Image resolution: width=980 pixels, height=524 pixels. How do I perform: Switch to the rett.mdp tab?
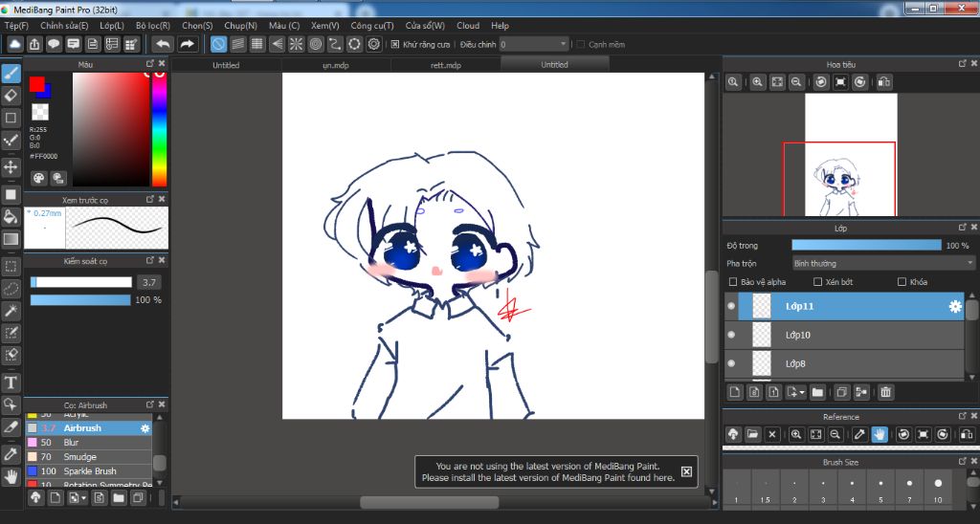click(446, 65)
